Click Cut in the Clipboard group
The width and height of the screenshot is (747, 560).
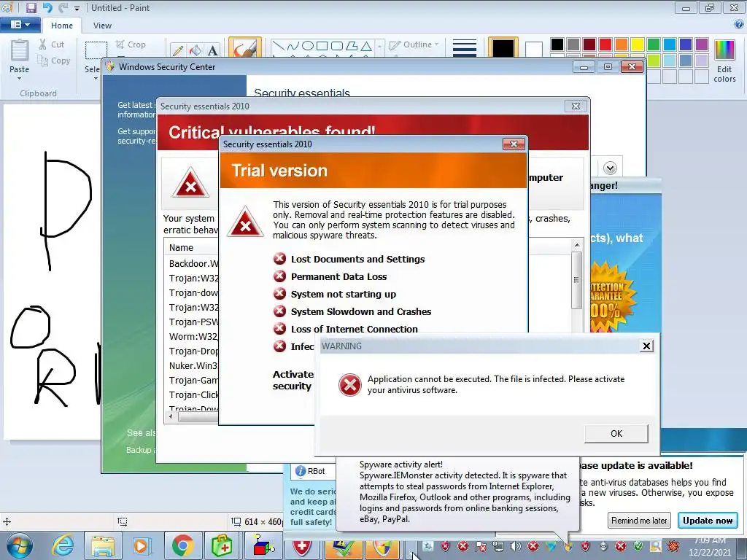click(52, 44)
